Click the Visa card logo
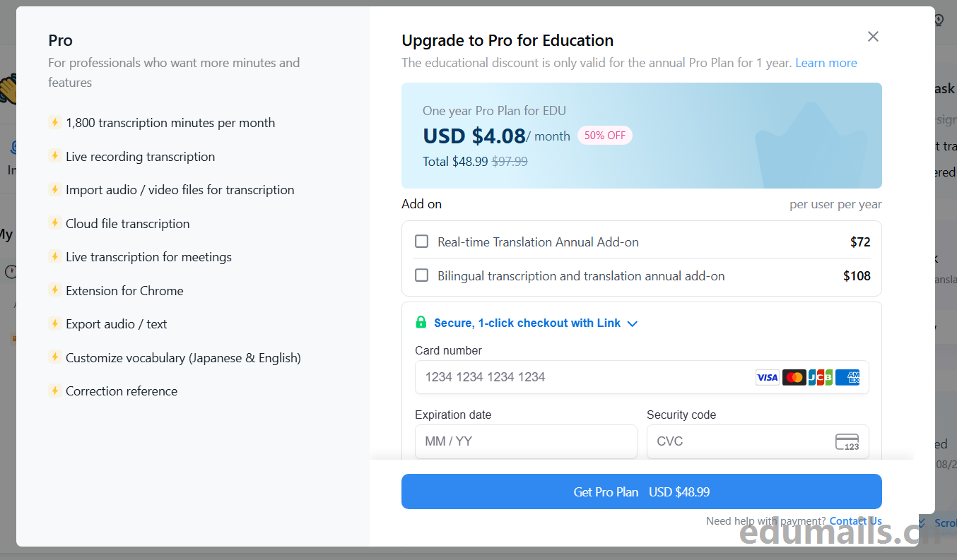The height and width of the screenshot is (560, 957). click(767, 377)
